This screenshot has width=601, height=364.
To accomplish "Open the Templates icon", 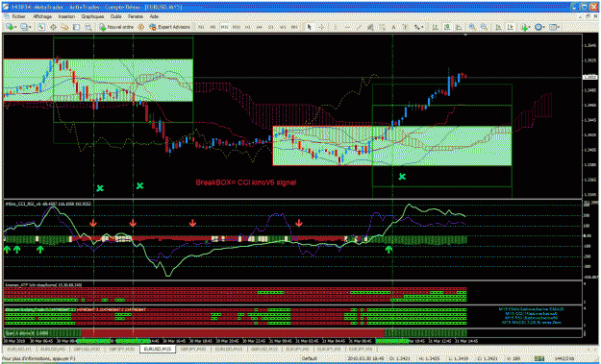I will click(x=552, y=27).
